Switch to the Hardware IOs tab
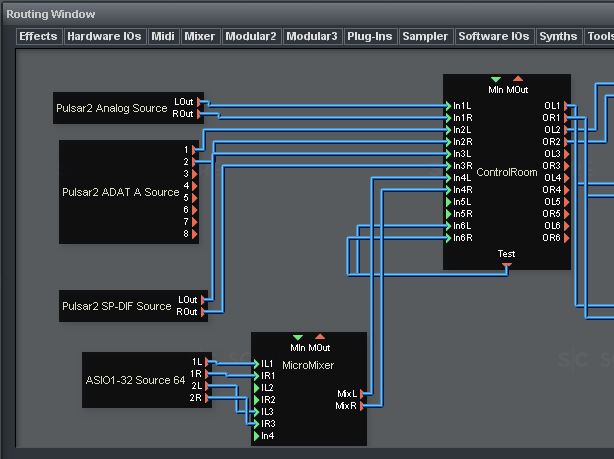 pyautogui.click(x=104, y=36)
